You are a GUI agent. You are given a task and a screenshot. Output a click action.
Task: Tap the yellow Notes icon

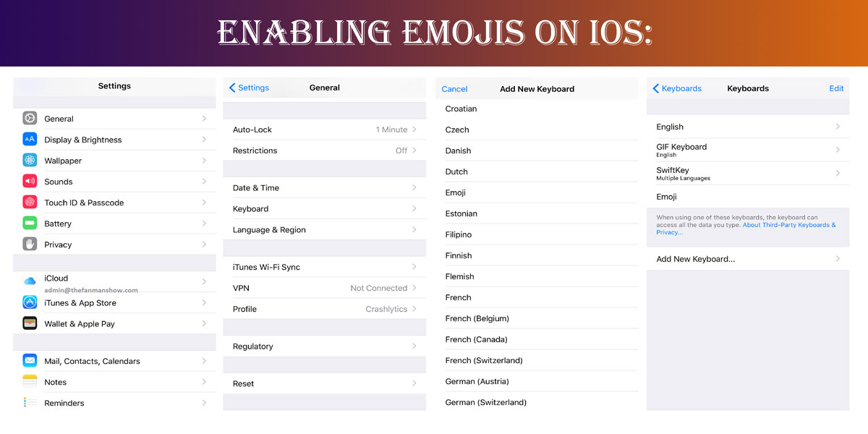tap(30, 381)
